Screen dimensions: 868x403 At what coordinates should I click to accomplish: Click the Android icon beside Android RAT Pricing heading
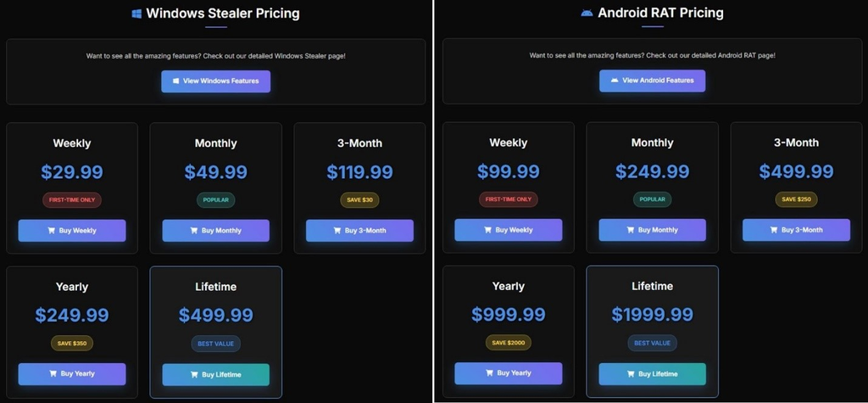click(x=587, y=14)
